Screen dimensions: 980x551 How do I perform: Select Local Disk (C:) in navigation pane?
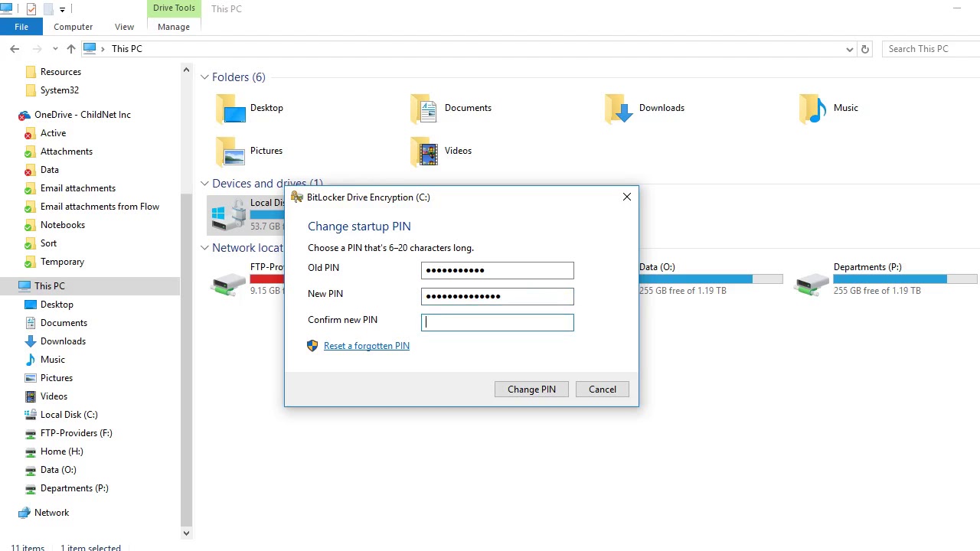pos(69,415)
